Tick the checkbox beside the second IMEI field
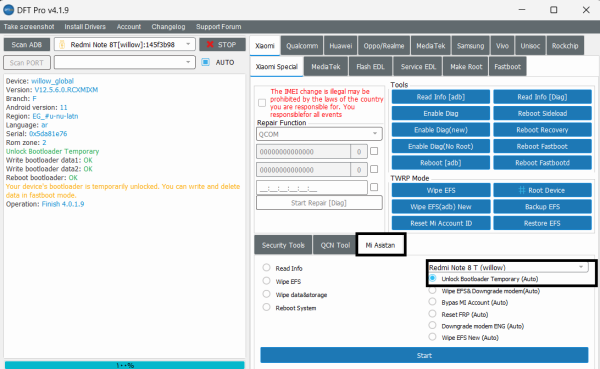The width and height of the screenshot is (600, 369). (374, 169)
